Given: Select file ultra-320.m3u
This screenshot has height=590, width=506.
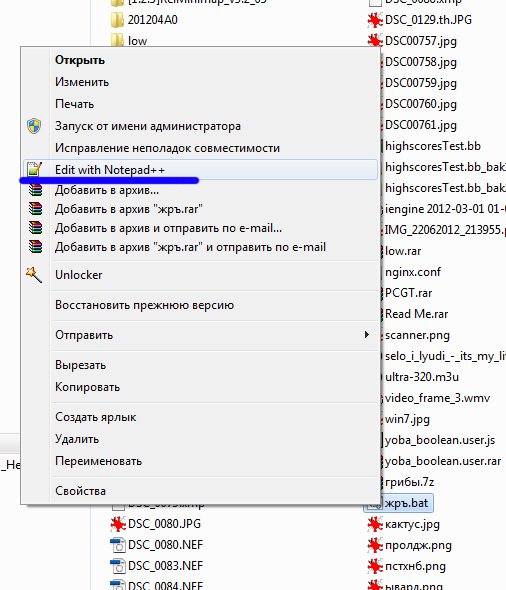Looking at the screenshot, I should point(422,377).
